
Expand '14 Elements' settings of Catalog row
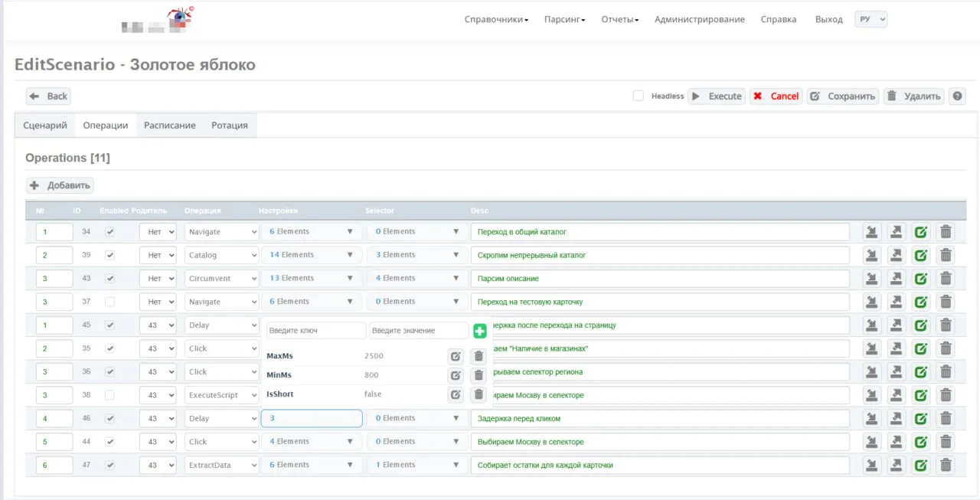311,255
